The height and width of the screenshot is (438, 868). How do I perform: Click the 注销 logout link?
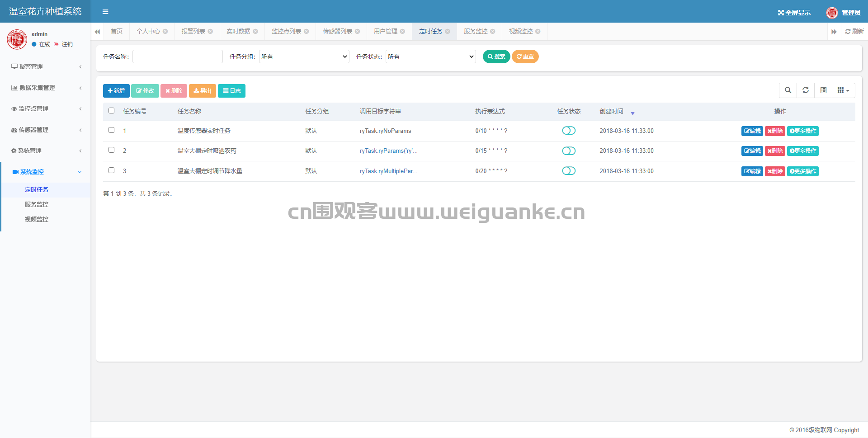coord(63,44)
